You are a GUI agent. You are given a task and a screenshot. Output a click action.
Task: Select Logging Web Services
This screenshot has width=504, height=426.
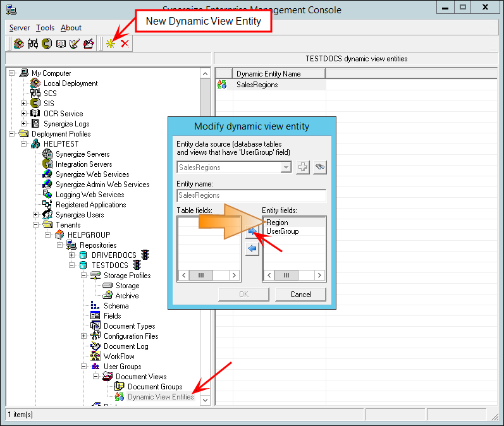(90, 195)
